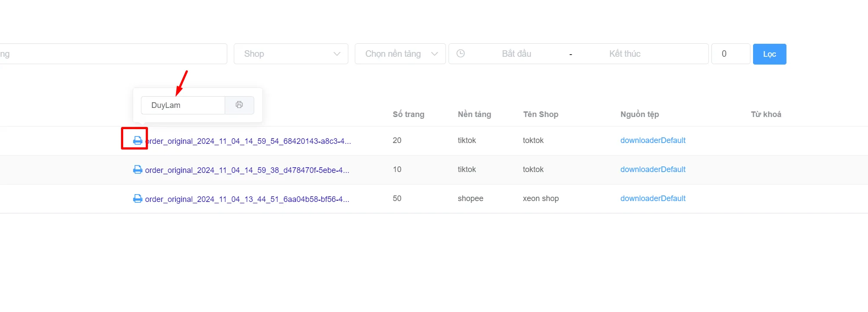This screenshot has height=312, width=868.
Task: Click the number field showing 0
Action: [x=731, y=54]
